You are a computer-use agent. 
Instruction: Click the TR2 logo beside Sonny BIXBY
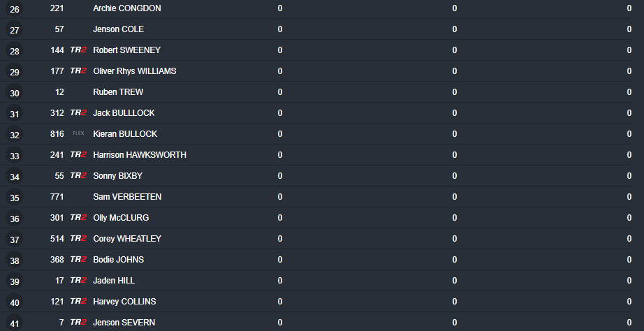(x=78, y=176)
